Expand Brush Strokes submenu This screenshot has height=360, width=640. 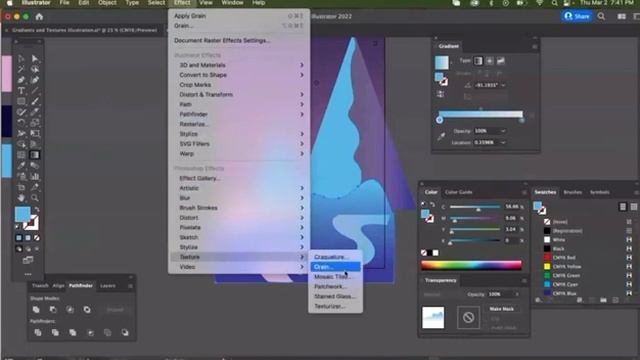click(x=239, y=208)
